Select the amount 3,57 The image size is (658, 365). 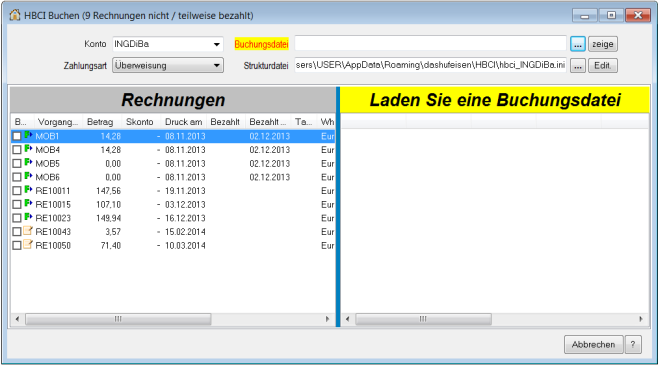tap(113, 232)
